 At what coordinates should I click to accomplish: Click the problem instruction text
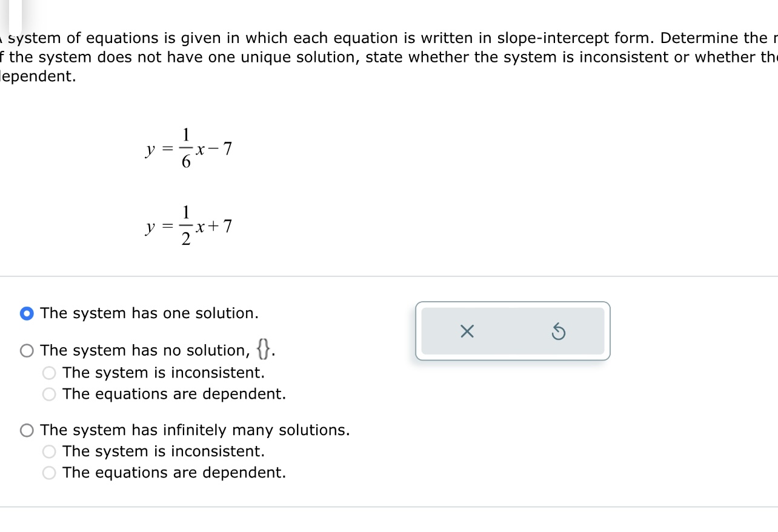point(388,56)
